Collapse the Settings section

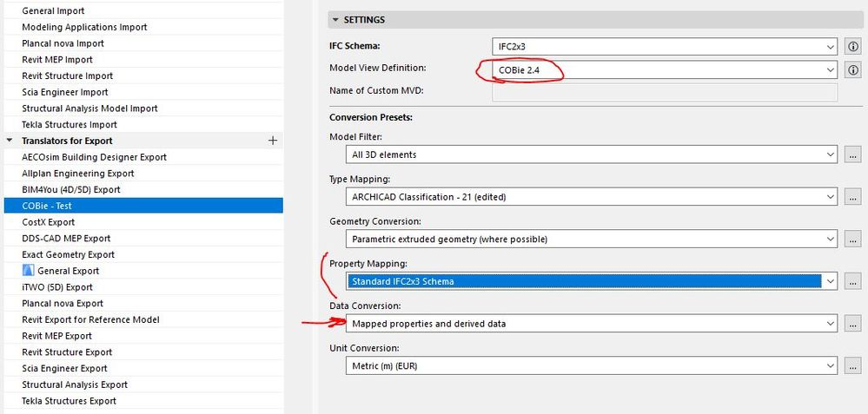coord(335,20)
